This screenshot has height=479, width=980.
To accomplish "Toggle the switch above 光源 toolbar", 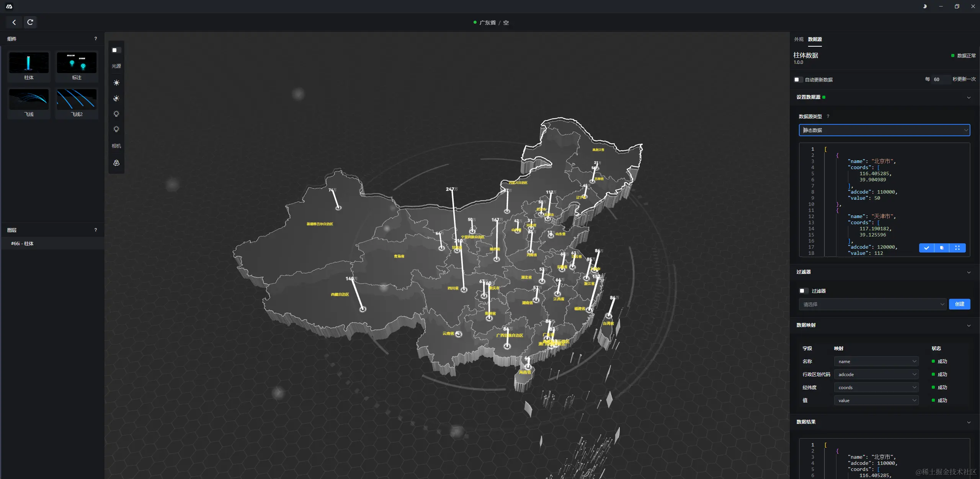I will 116,50.
